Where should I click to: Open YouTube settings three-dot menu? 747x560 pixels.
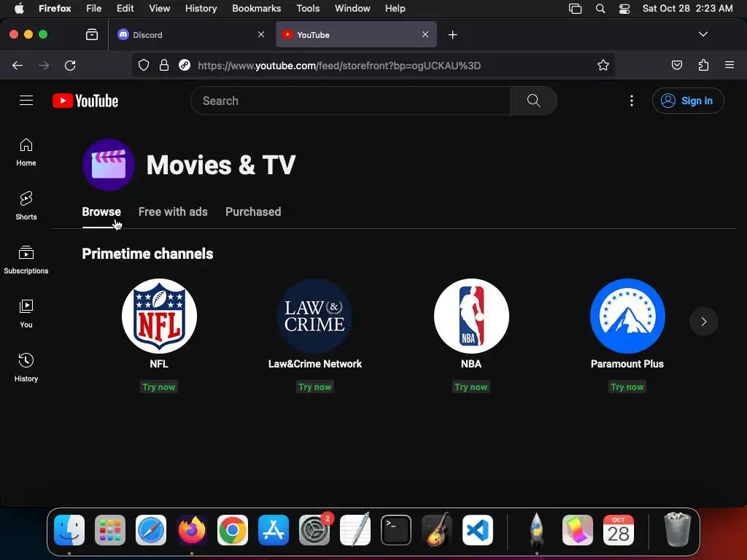coord(631,101)
